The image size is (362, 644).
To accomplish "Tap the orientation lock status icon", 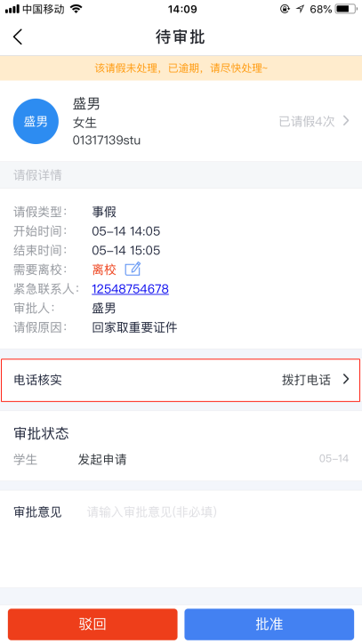I will click(285, 9).
